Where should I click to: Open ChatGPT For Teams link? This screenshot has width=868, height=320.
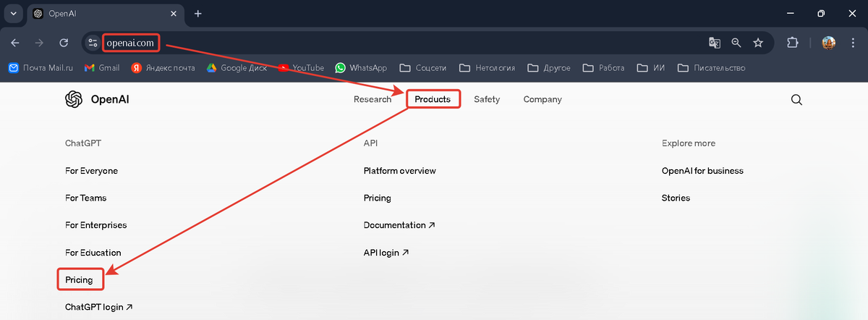(85, 198)
